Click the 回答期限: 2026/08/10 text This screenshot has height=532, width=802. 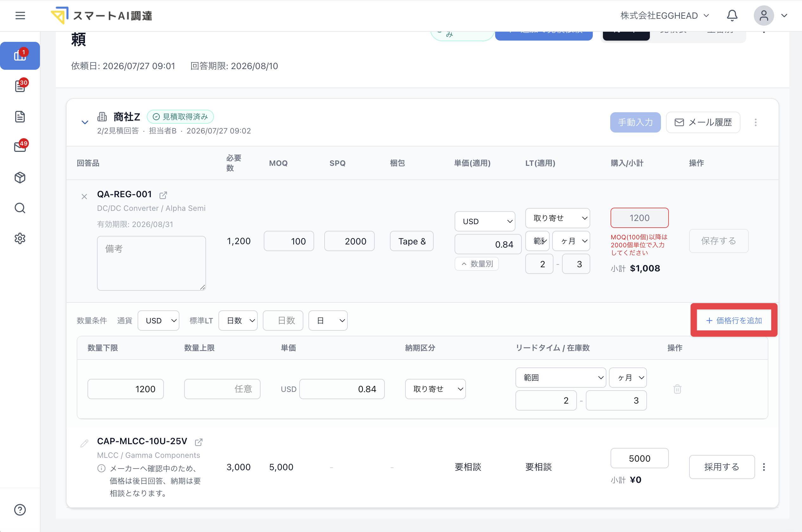point(234,66)
